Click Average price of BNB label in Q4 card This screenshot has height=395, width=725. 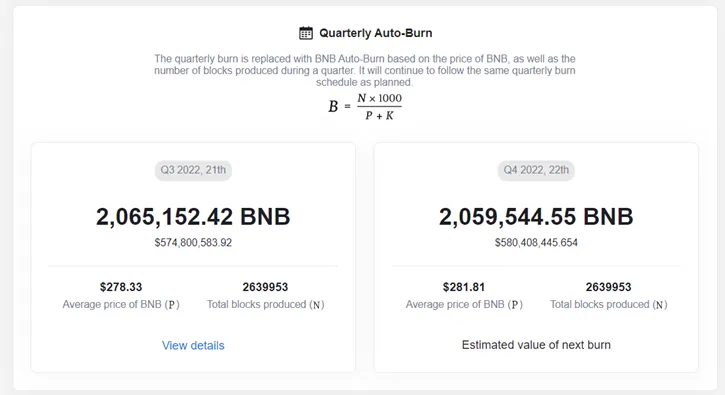pyautogui.click(x=464, y=305)
